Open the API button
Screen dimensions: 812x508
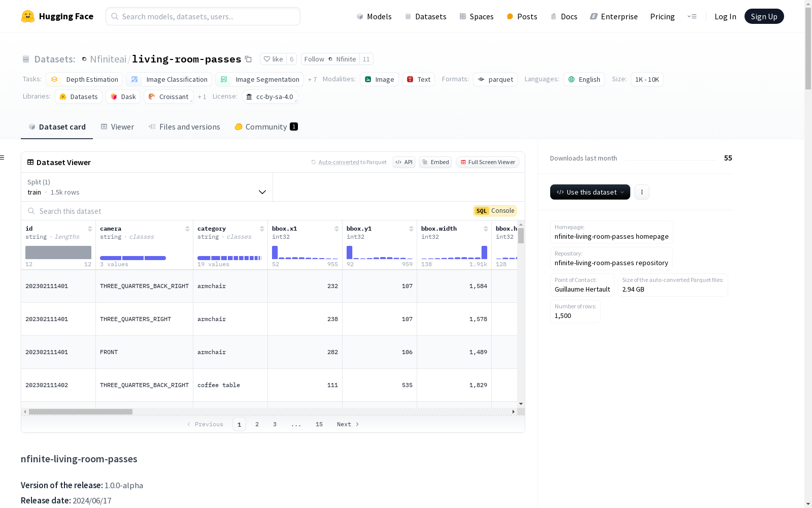(x=404, y=162)
